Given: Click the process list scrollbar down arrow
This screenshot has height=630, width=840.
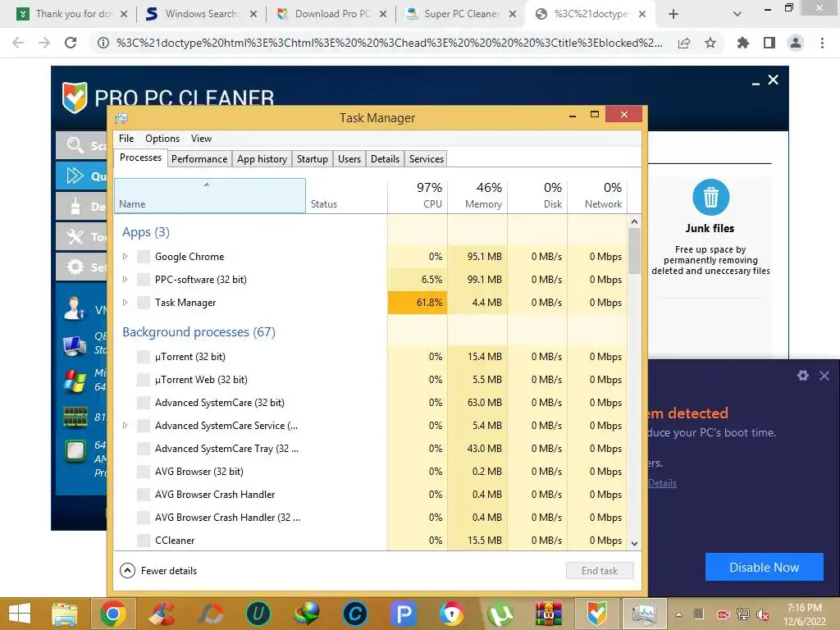Looking at the screenshot, I should (634, 543).
